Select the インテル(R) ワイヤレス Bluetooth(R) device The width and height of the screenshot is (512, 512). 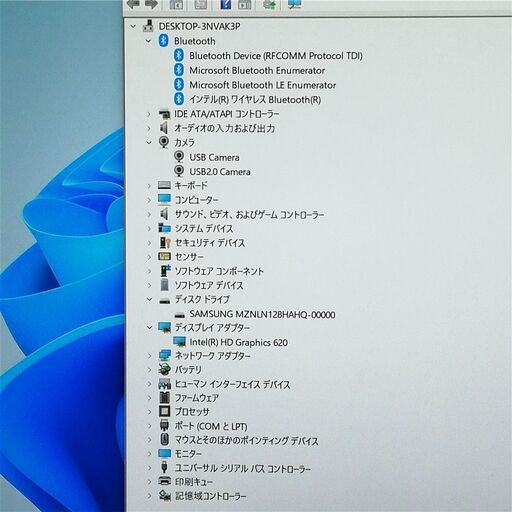[x=255, y=99]
